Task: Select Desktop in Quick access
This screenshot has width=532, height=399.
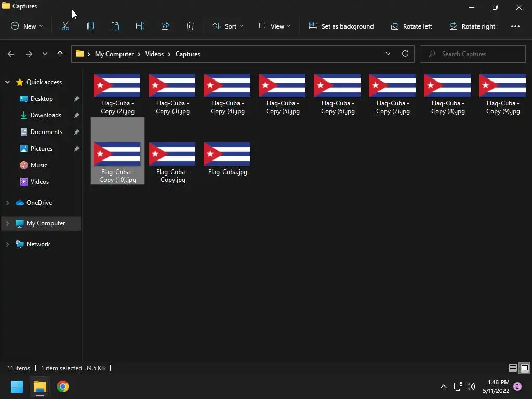Action: (42, 99)
